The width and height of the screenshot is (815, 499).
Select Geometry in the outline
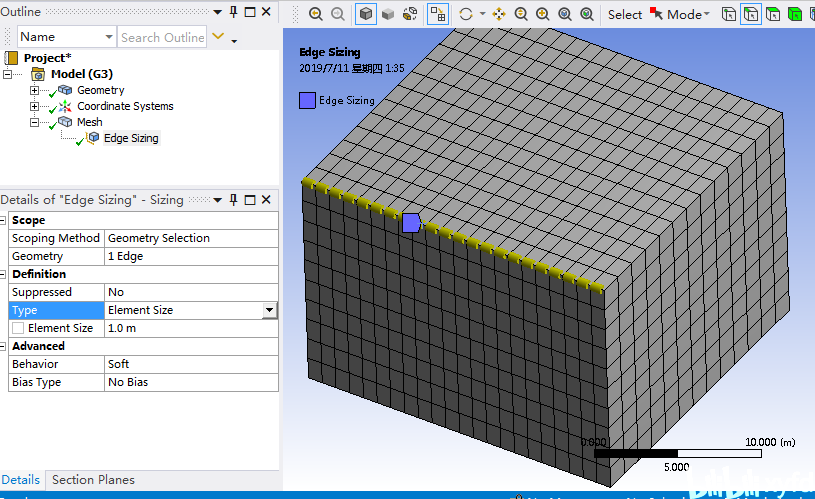point(101,90)
